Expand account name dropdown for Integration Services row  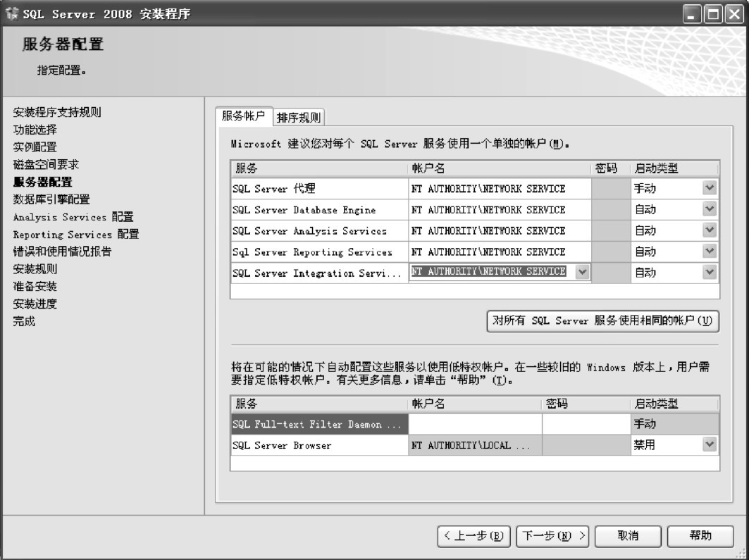582,272
